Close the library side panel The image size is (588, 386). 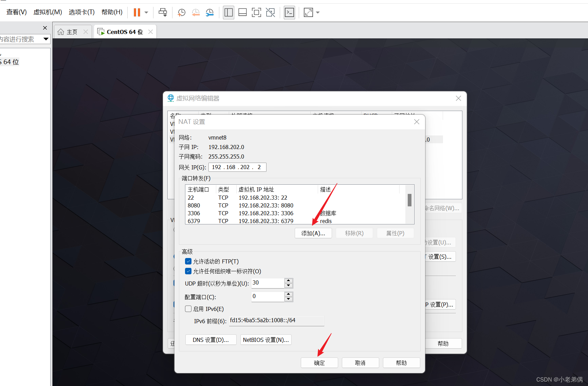pos(45,28)
